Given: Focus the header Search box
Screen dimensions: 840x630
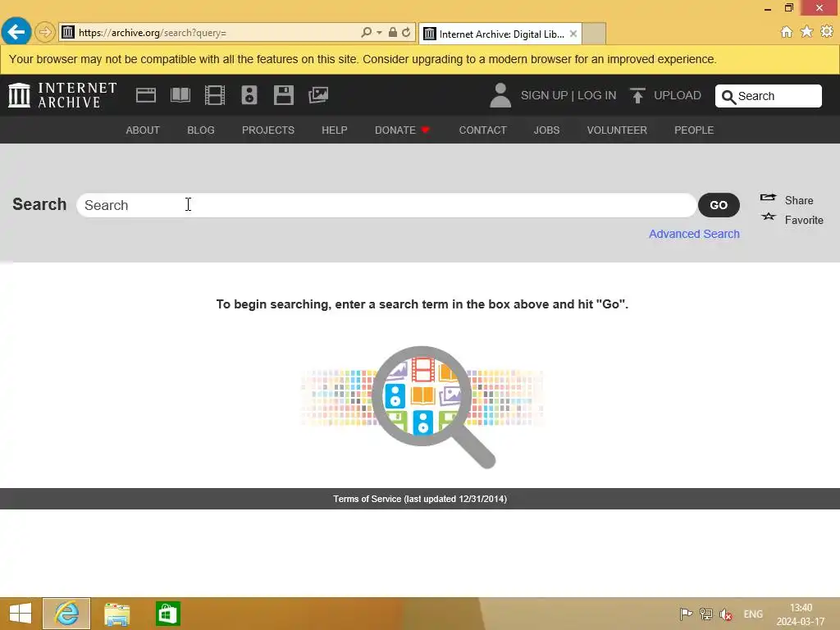Looking at the screenshot, I should [768, 96].
